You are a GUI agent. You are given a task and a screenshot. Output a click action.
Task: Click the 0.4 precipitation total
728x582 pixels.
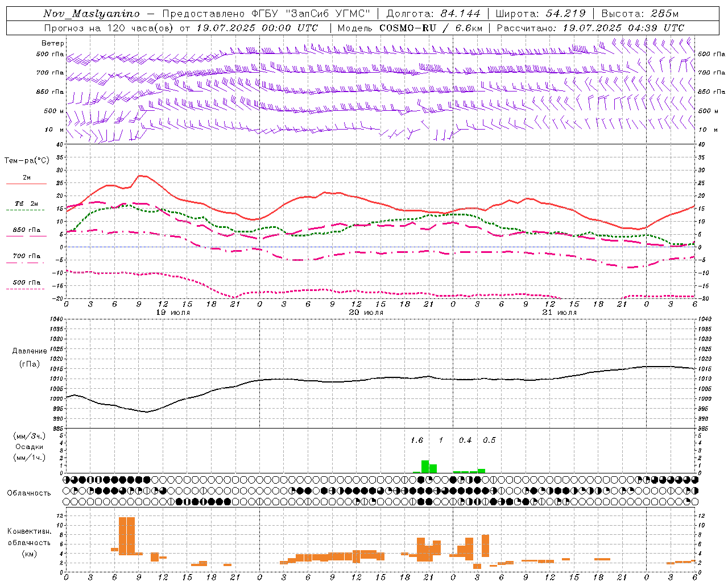pos(465,440)
